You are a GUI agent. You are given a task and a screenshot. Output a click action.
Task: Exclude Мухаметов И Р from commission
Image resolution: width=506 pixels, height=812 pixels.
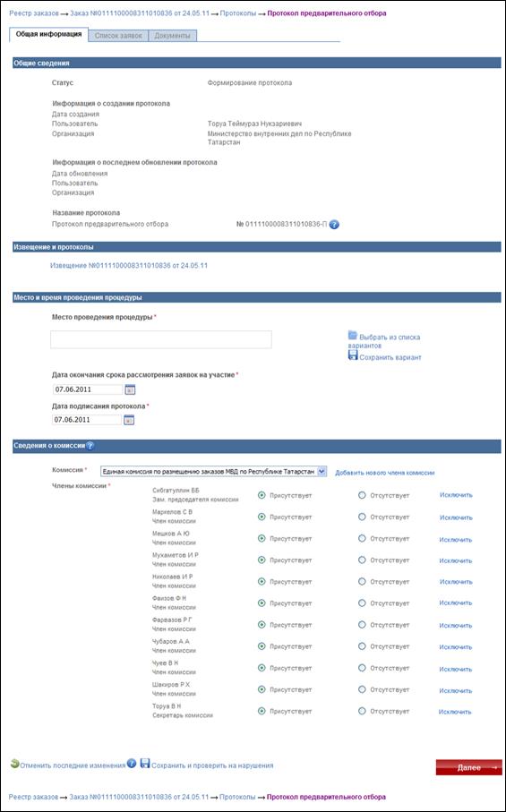(x=456, y=560)
